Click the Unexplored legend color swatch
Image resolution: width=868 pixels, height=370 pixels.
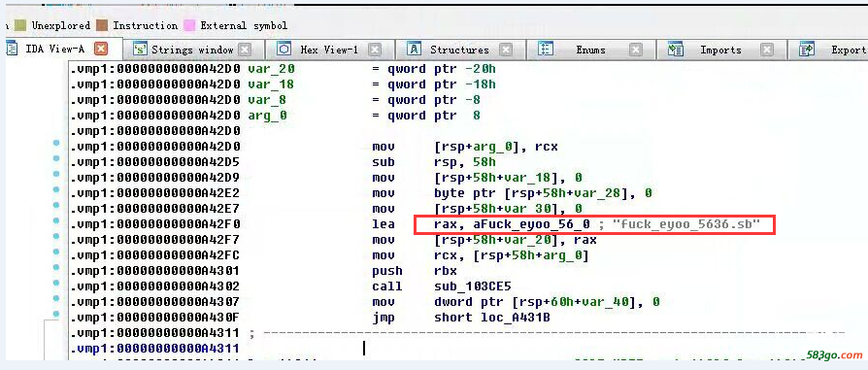pos(20,25)
